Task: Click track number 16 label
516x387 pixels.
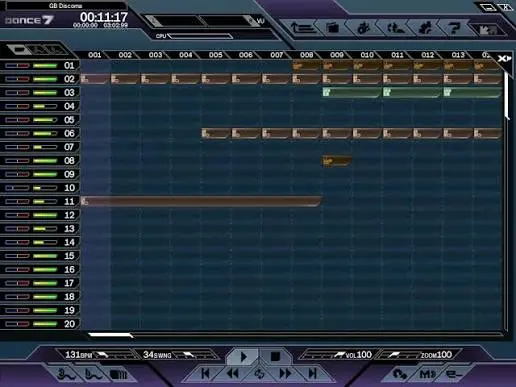Action: 69,270
